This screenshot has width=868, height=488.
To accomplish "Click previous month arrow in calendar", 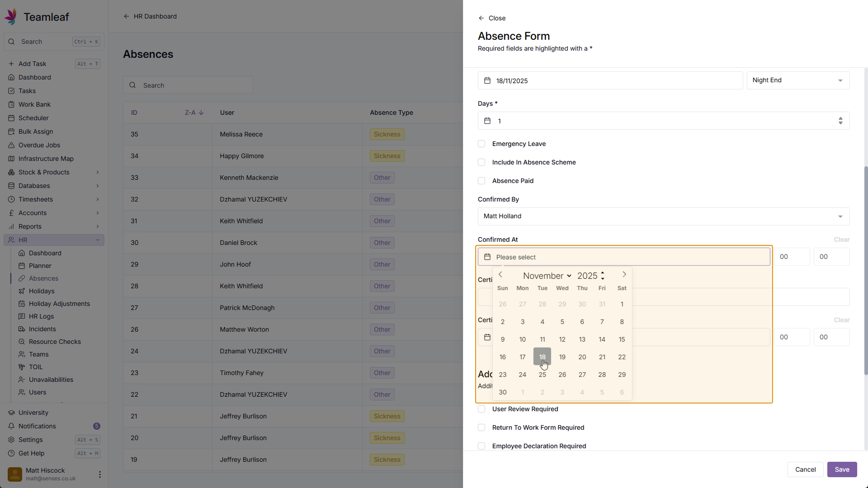I will (500, 275).
